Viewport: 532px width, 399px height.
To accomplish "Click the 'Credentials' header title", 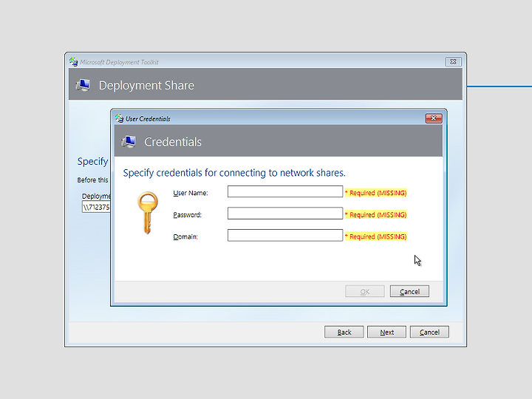I will 173,142.
